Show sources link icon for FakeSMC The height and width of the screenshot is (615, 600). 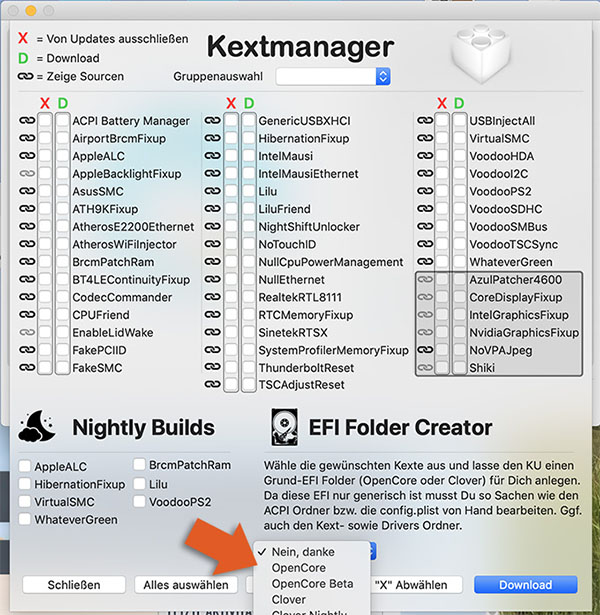pyautogui.click(x=27, y=368)
